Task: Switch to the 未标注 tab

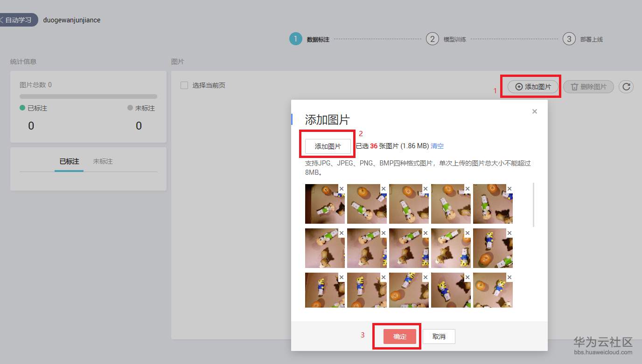Action: pyautogui.click(x=103, y=161)
